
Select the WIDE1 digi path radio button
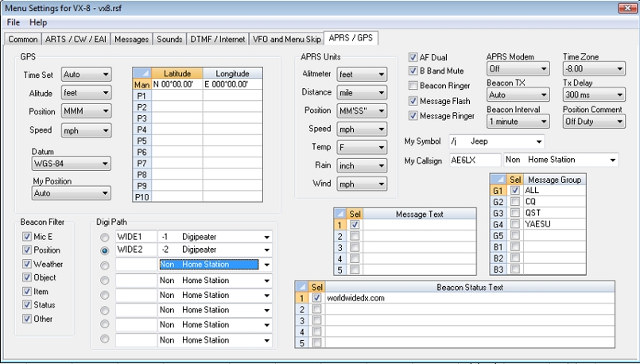tap(106, 237)
